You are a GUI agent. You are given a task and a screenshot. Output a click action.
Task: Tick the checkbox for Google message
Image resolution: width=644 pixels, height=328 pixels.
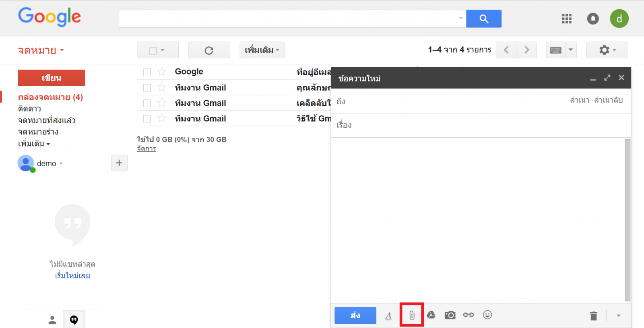147,72
